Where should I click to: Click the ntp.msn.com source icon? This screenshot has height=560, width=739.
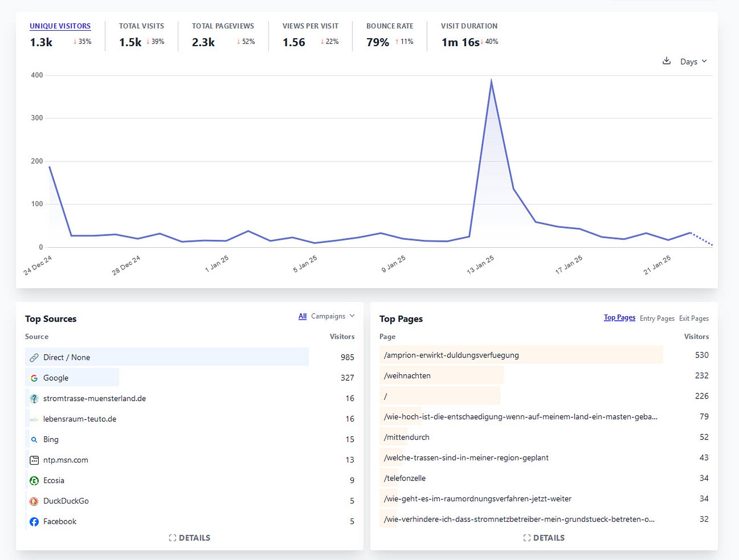click(34, 460)
